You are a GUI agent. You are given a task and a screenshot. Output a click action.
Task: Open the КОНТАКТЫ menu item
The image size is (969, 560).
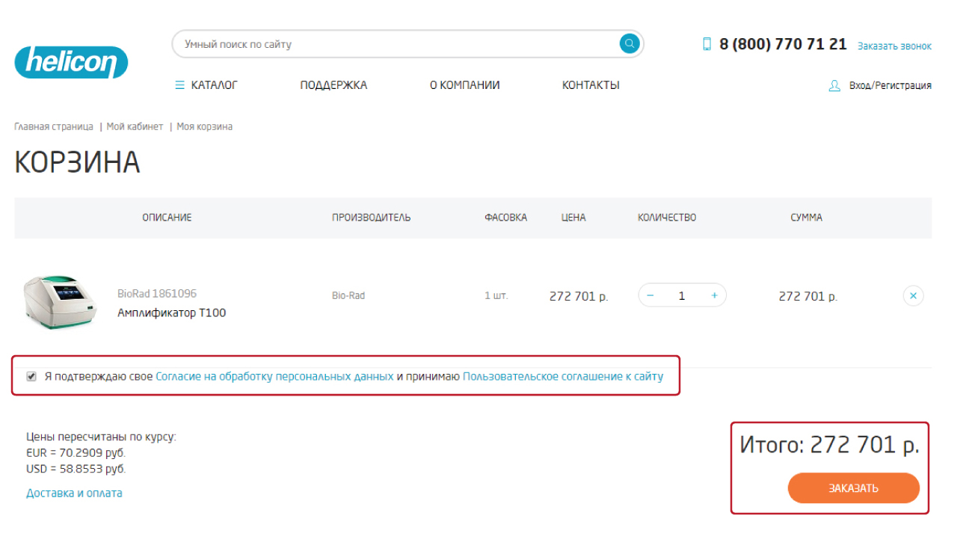coord(591,85)
